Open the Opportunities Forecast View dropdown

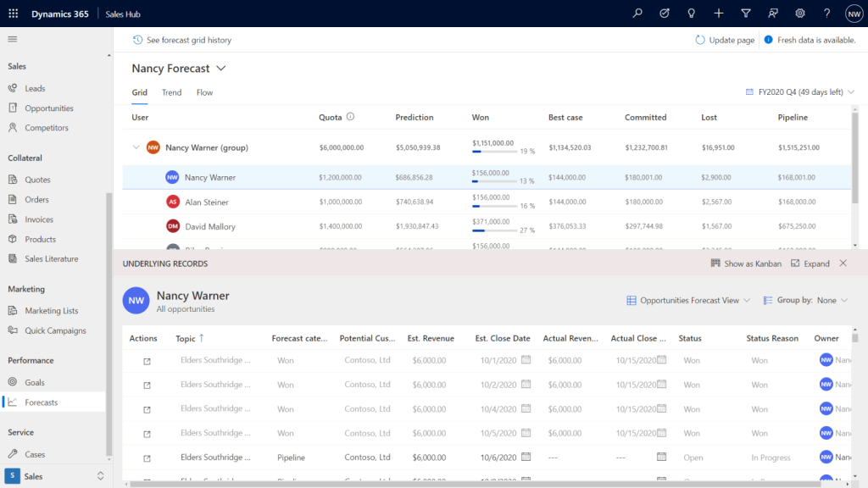(x=688, y=301)
